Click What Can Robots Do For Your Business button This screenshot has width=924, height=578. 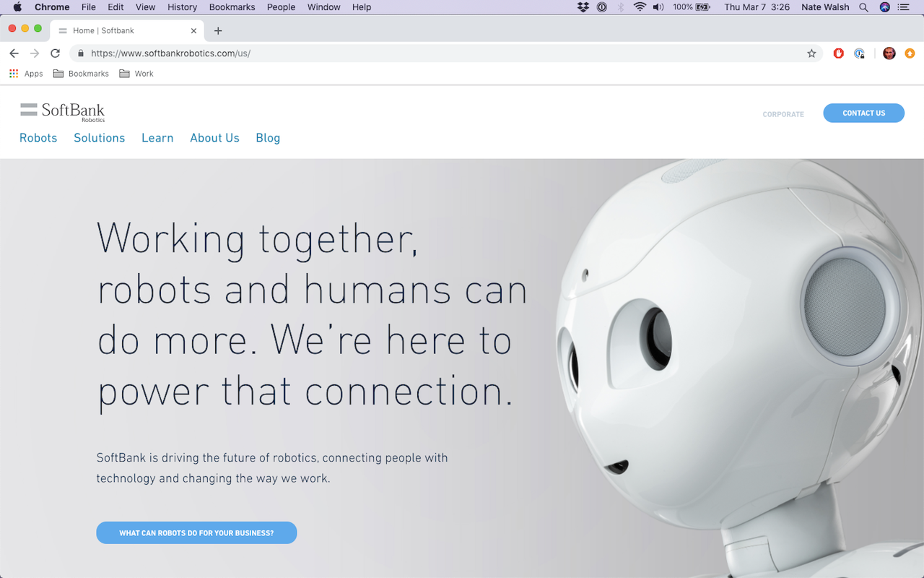[196, 533]
